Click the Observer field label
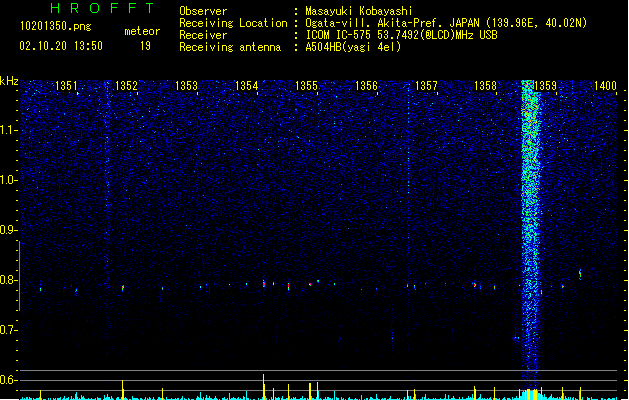This screenshot has width=629, height=400. click(x=203, y=11)
